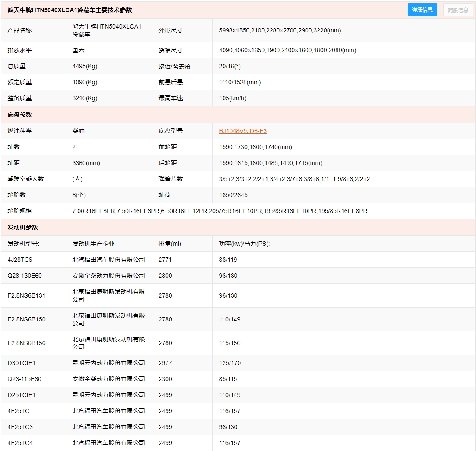Select the front track value 1590,1730,1600,1740(mm)

coord(255,147)
